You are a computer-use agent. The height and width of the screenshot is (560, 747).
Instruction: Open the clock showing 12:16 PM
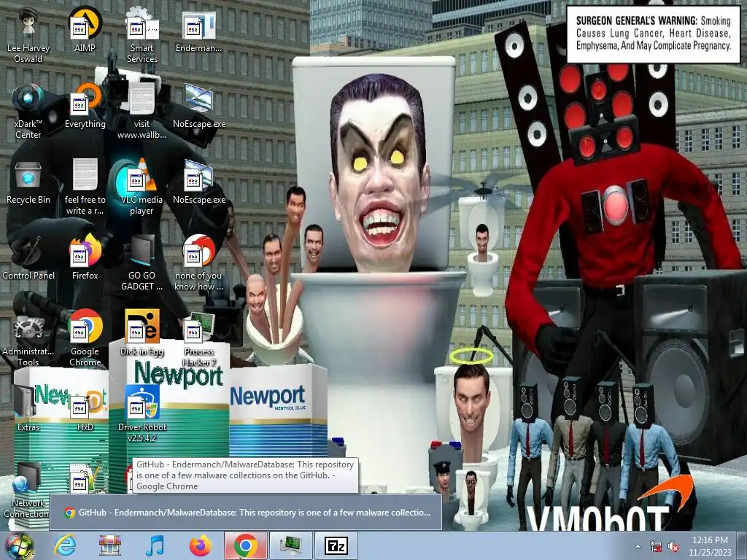pos(710,545)
